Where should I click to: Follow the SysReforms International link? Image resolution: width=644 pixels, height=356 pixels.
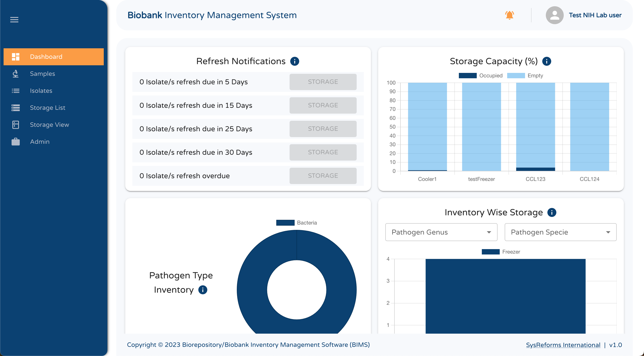[563, 345]
